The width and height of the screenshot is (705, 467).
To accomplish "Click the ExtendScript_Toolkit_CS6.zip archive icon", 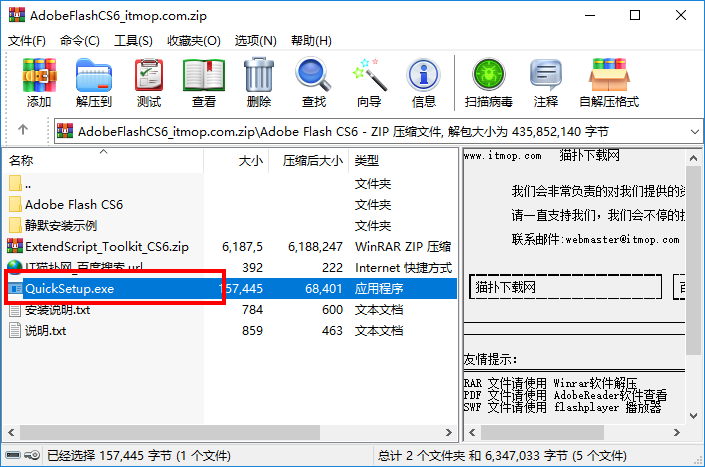I will coord(15,246).
